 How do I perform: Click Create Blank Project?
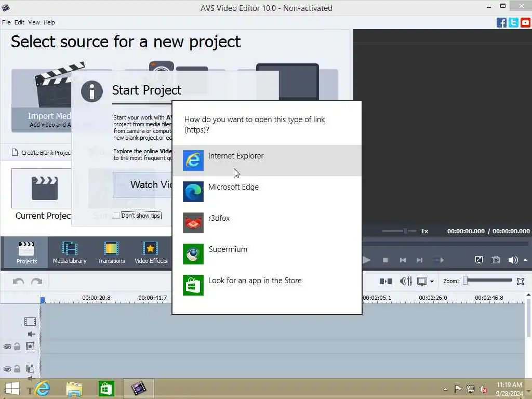pyautogui.click(x=42, y=153)
